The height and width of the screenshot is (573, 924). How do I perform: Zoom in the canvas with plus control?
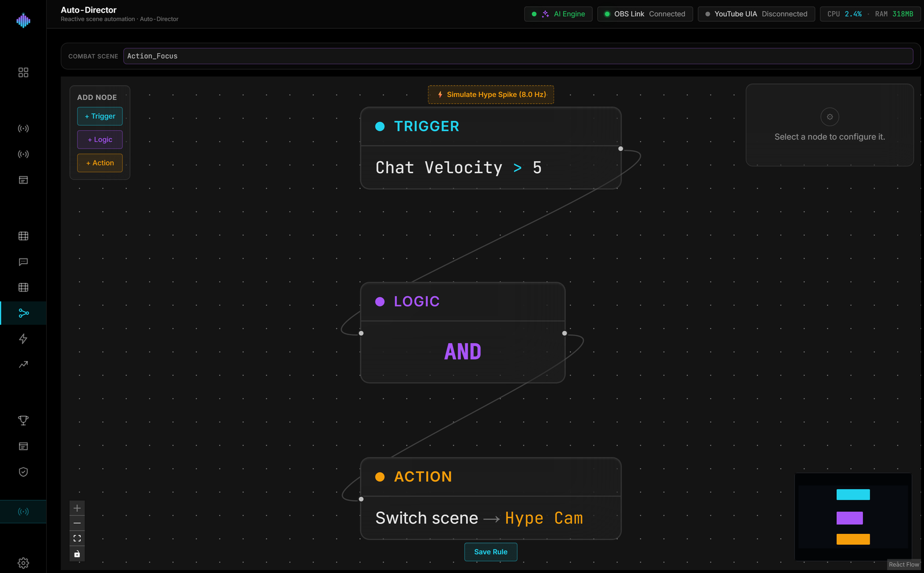[77, 508]
